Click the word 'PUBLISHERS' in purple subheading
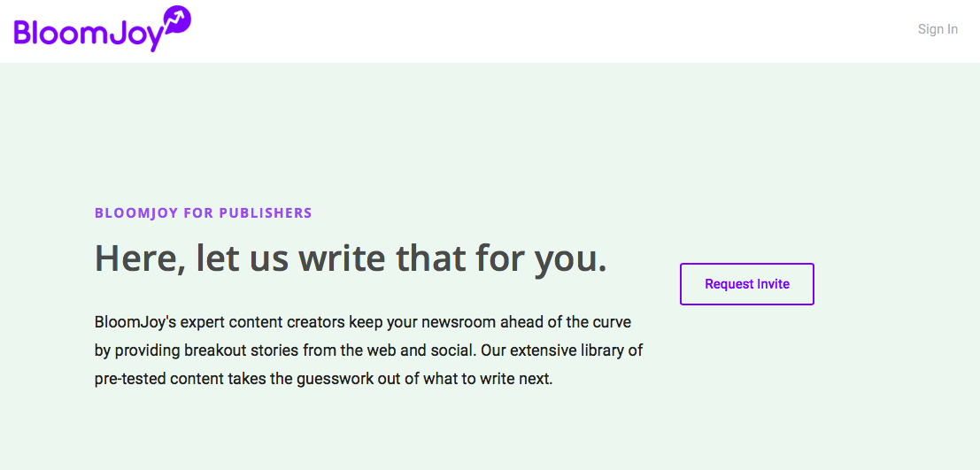 coord(266,213)
